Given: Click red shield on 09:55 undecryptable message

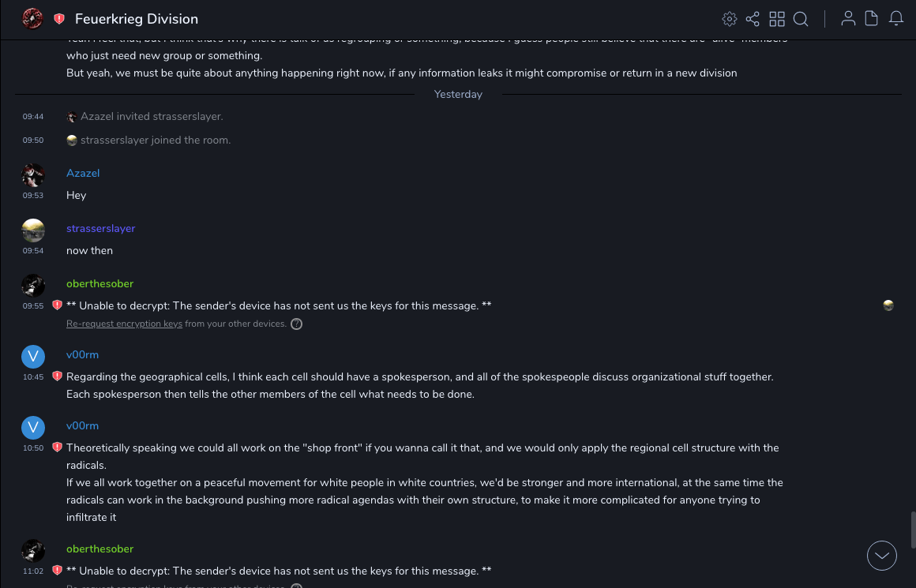Looking at the screenshot, I should coord(57,305).
